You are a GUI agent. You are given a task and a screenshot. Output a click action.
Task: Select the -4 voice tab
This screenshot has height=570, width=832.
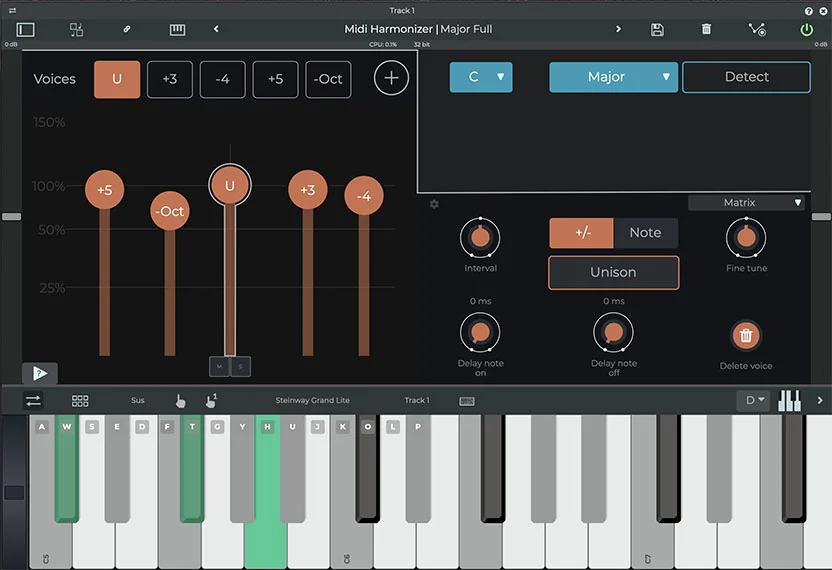222,79
